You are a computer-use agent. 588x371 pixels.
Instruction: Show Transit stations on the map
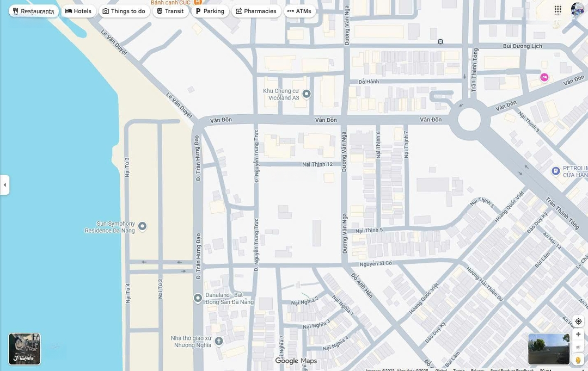170,11
